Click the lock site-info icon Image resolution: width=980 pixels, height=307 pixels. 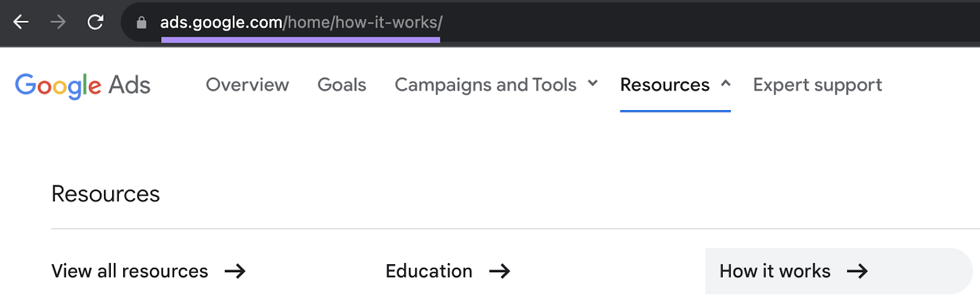[x=141, y=23]
